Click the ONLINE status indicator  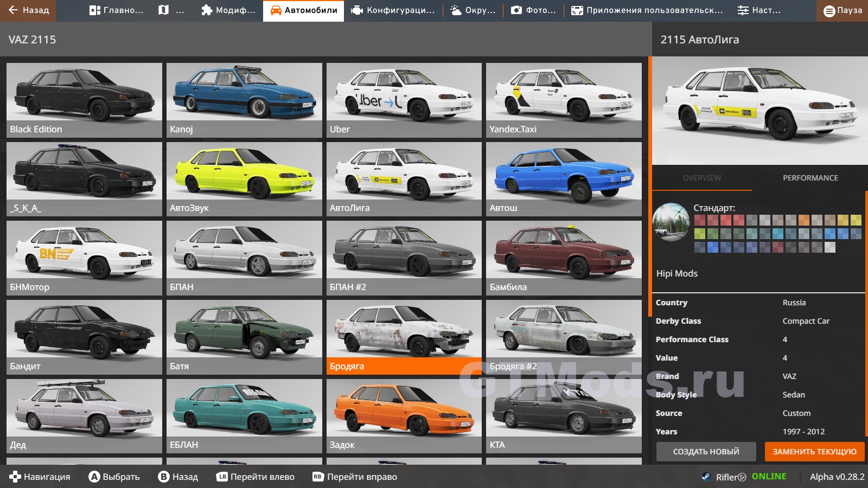tap(769, 476)
